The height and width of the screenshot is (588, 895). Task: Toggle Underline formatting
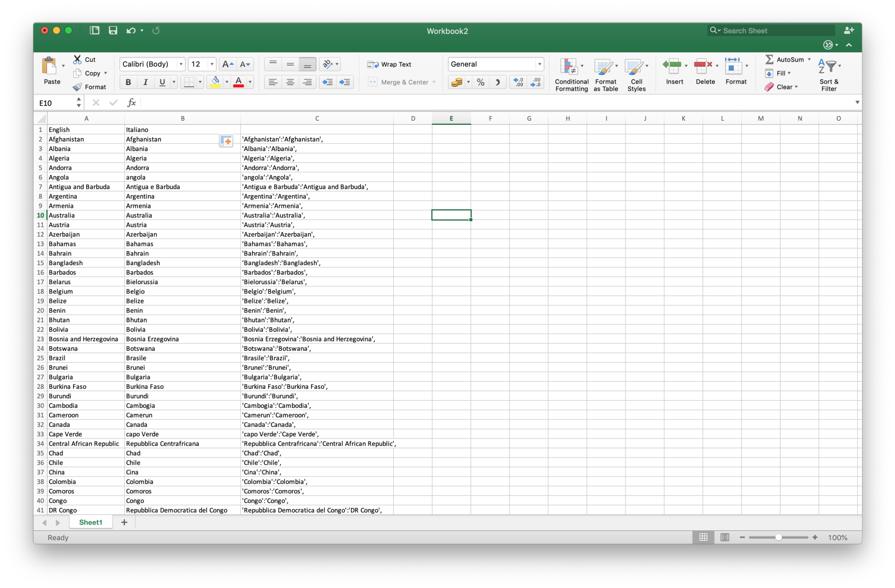pyautogui.click(x=162, y=82)
